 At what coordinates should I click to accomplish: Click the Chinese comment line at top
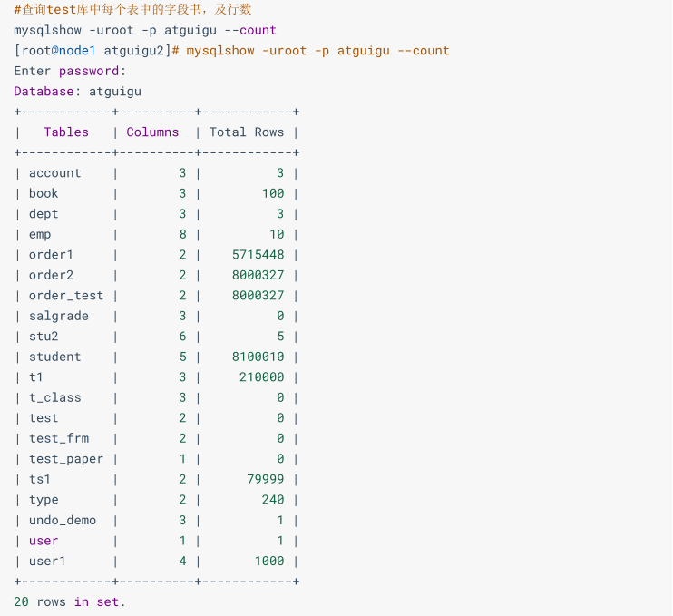click(x=132, y=10)
